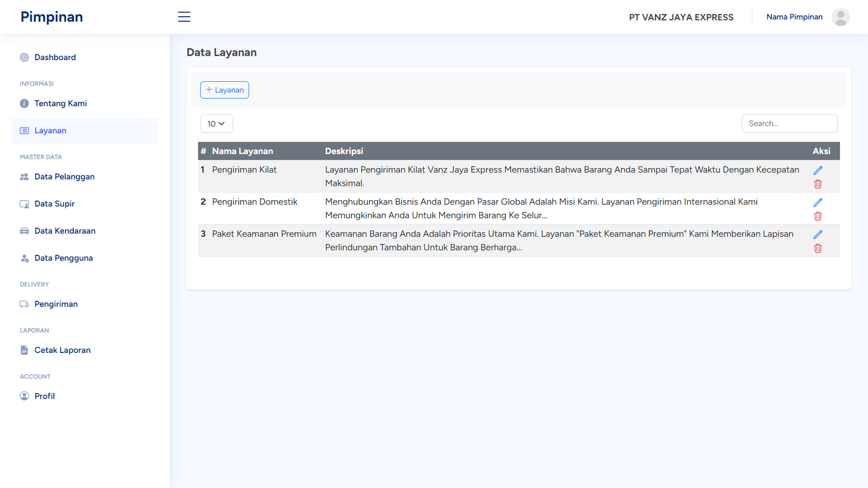Sort table by Nama Layanan header
Viewport: 868px width, 488px height.
[242, 151]
